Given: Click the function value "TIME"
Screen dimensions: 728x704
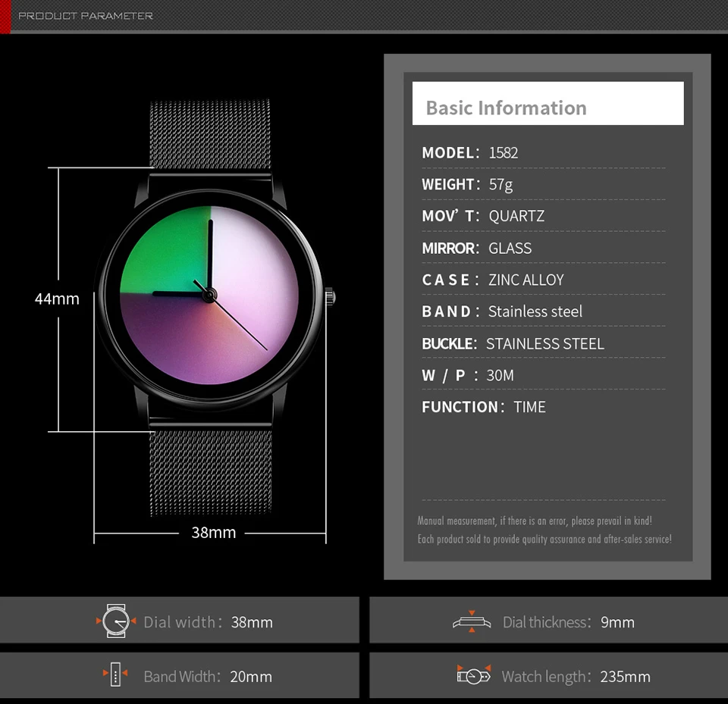Looking at the screenshot, I should coord(529,407).
